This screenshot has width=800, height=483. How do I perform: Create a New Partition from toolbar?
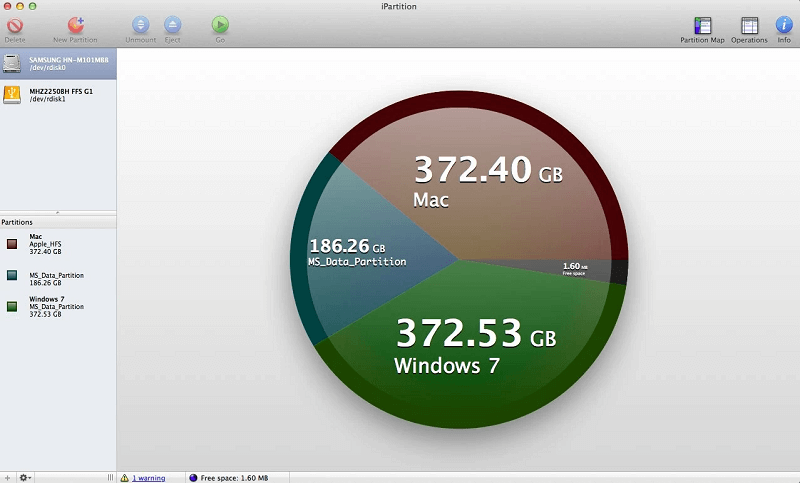pyautogui.click(x=75, y=26)
